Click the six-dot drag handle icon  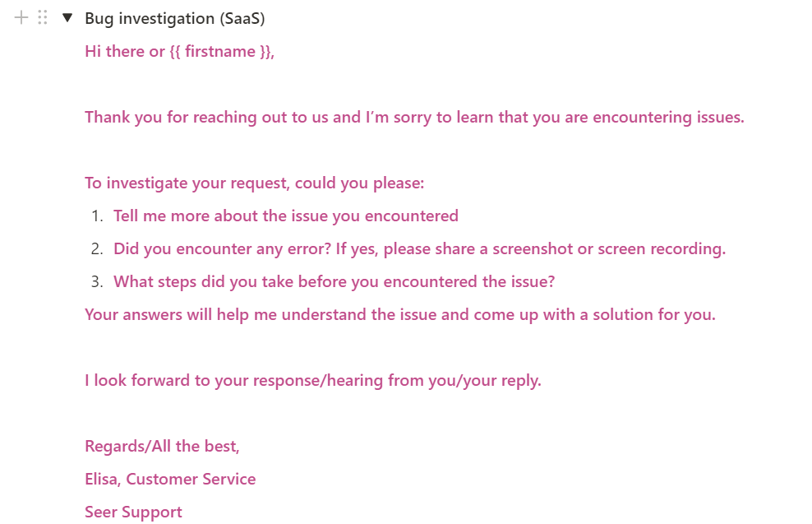pos(43,18)
